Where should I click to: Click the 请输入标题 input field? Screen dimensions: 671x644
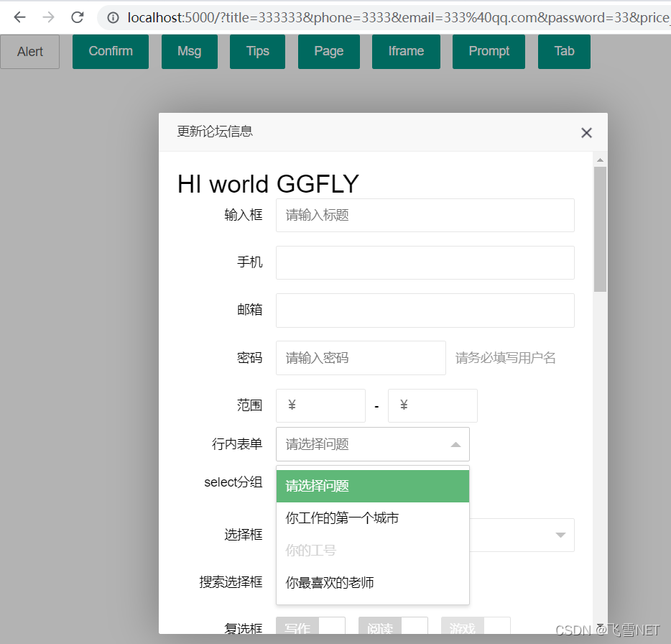[x=425, y=215]
